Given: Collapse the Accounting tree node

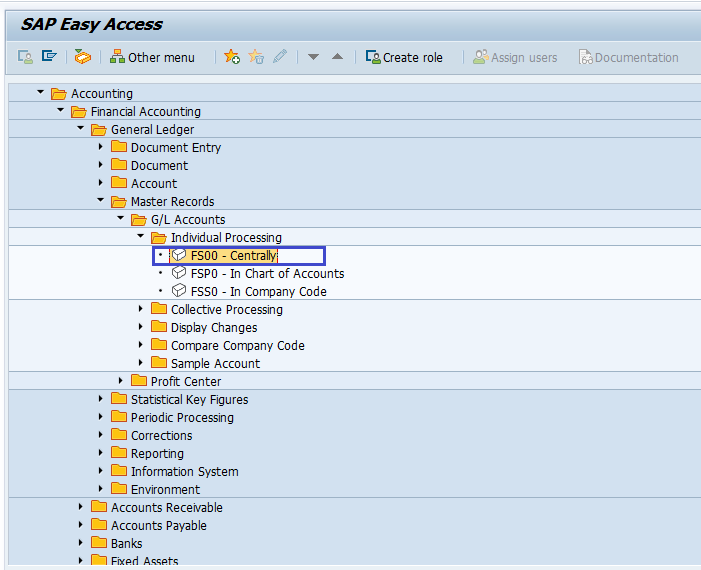Looking at the screenshot, I should (x=41, y=92).
